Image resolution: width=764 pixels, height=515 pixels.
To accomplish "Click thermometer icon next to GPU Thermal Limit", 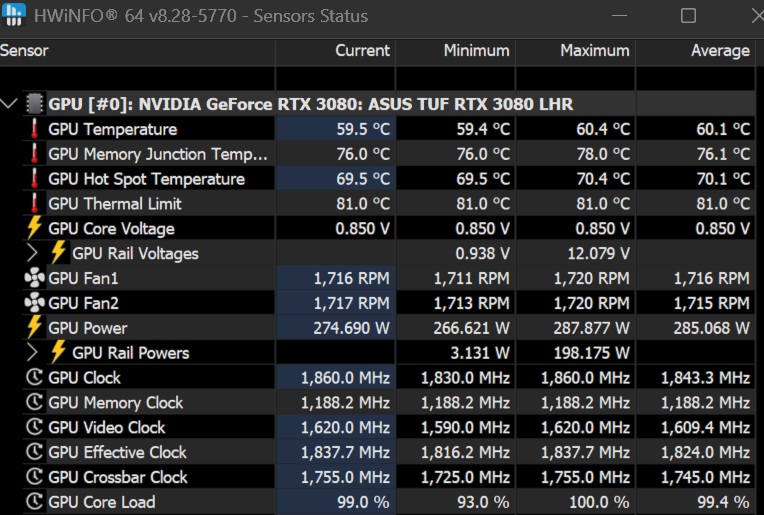I will (x=35, y=203).
